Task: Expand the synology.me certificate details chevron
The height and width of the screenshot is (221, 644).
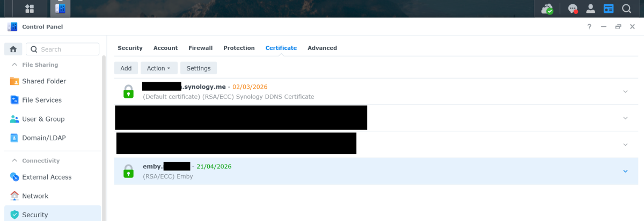Action: [625, 91]
